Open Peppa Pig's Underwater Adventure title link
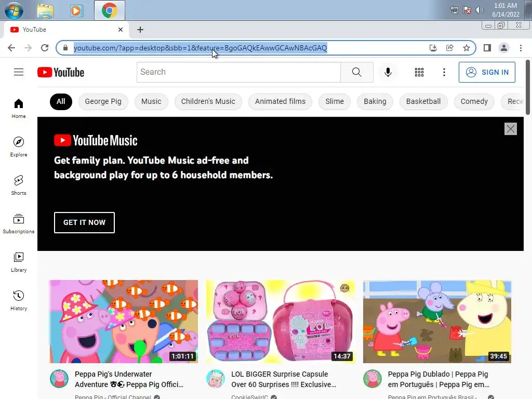Viewport: 532px width, 399px height. (x=129, y=379)
